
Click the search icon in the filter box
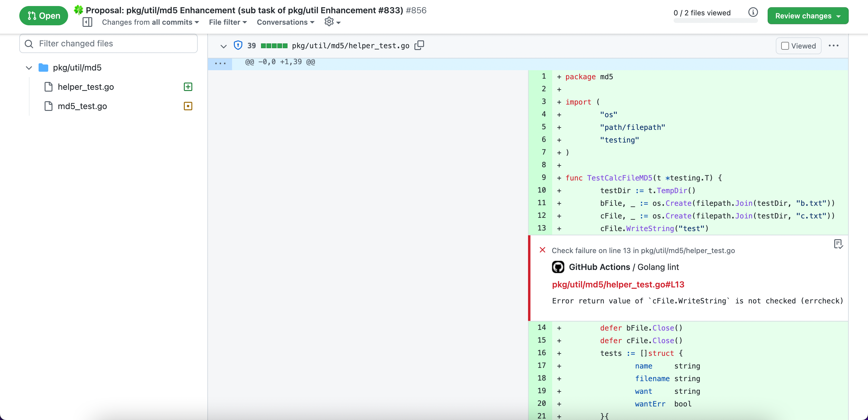[29, 44]
